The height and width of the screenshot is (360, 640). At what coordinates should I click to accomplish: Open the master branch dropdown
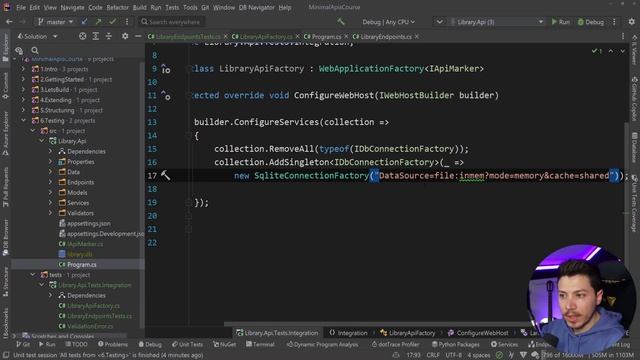pyautogui.click(x=56, y=22)
